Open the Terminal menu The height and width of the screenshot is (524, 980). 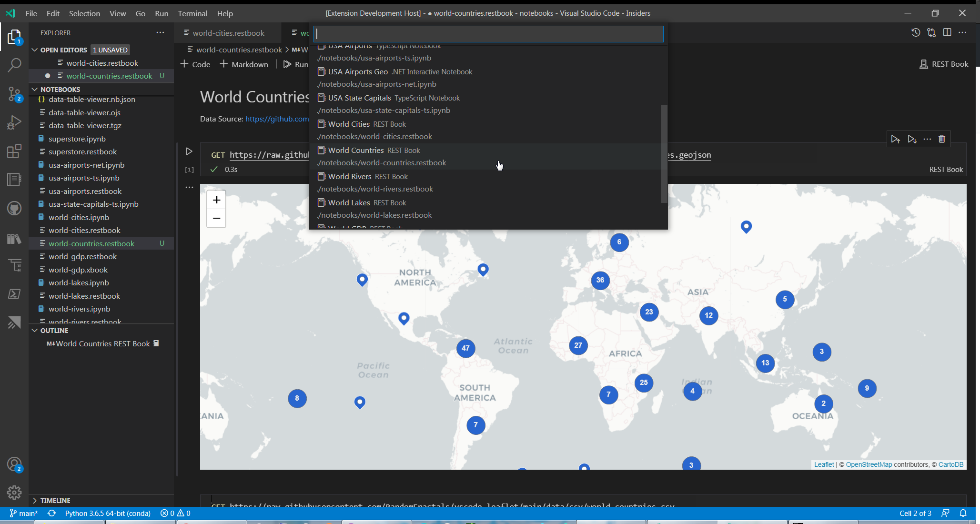click(192, 13)
